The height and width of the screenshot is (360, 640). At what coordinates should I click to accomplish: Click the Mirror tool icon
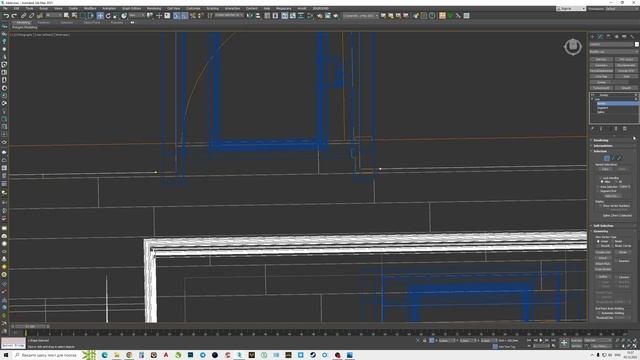point(249,16)
